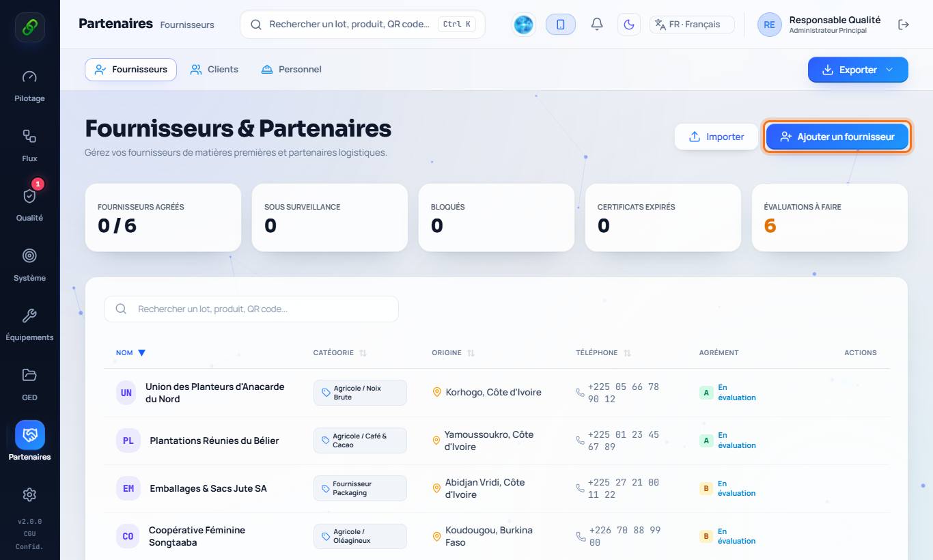Click the RE user avatar
The height and width of the screenshot is (560, 933).
click(x=769, y=25)
